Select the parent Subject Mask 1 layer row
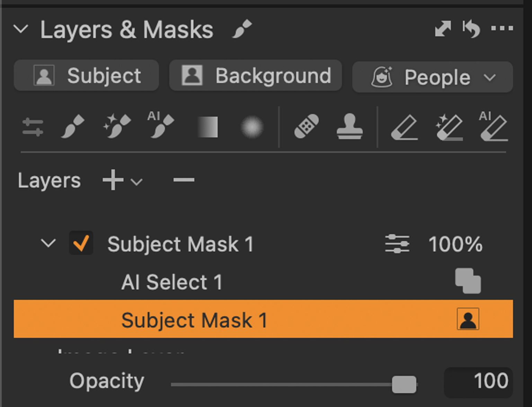Image resolution: width=532 pixels, height=407 pixels. click(263, 244)
